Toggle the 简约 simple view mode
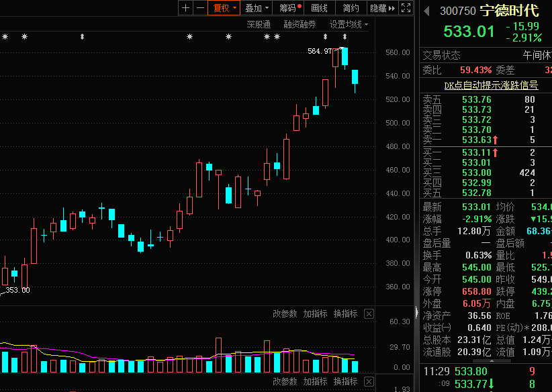 (351, 8)
